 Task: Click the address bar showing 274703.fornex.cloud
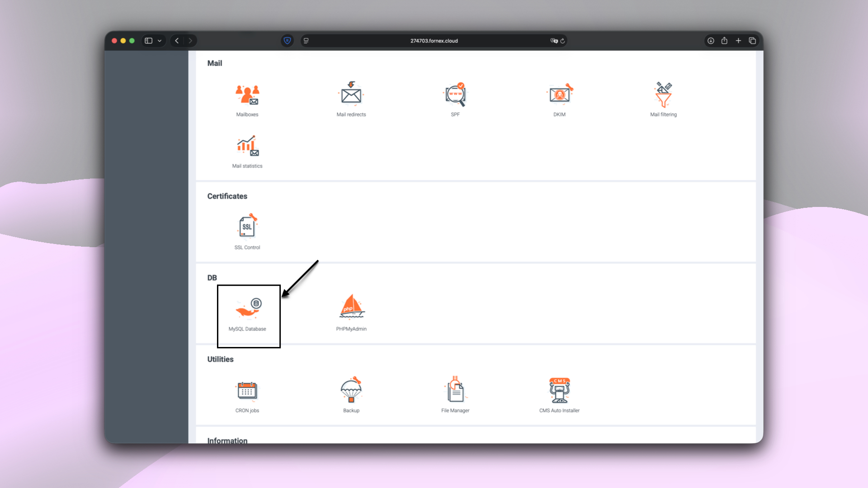434,41
